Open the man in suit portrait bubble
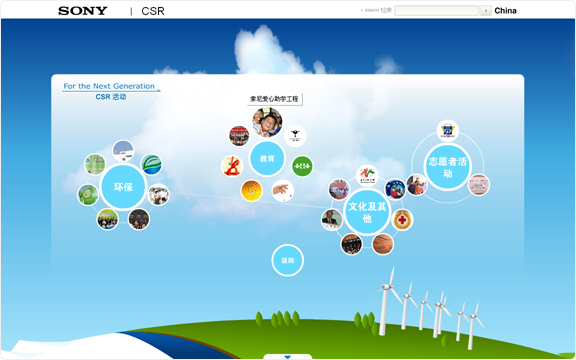 332,220
